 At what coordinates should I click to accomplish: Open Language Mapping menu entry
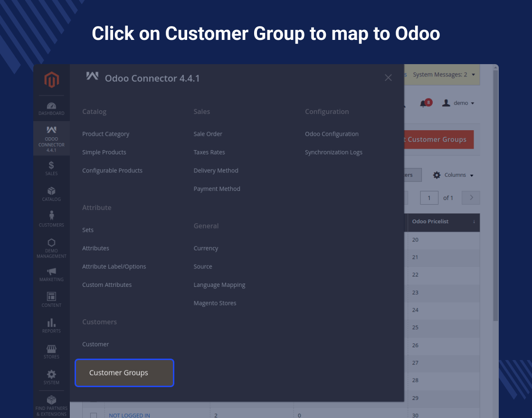pyautogui.click(x=219, y=285)
